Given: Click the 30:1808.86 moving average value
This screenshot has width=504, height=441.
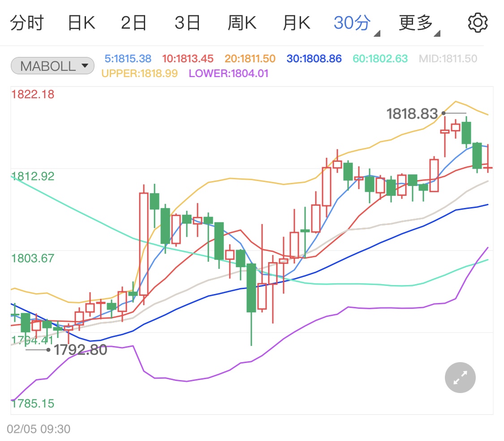Looking at the screenshot, I should [x=314, y=59].
